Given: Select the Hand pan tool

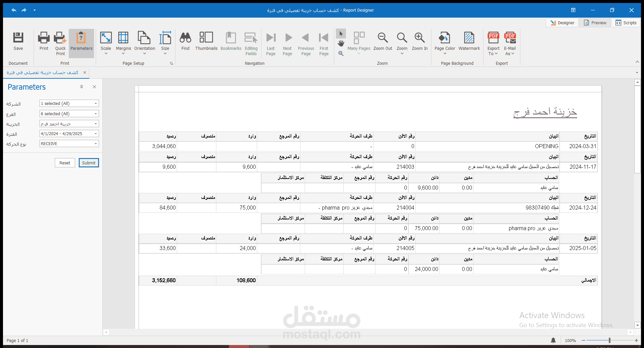Looking at the screenshot, I should (341, 43).
